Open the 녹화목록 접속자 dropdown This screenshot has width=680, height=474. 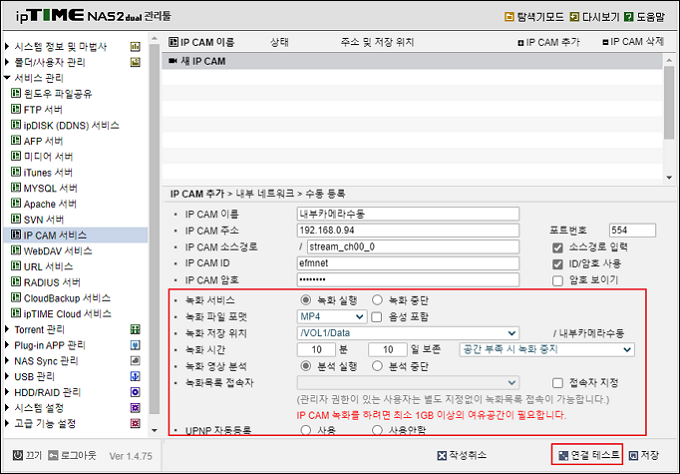pos(408,382)
